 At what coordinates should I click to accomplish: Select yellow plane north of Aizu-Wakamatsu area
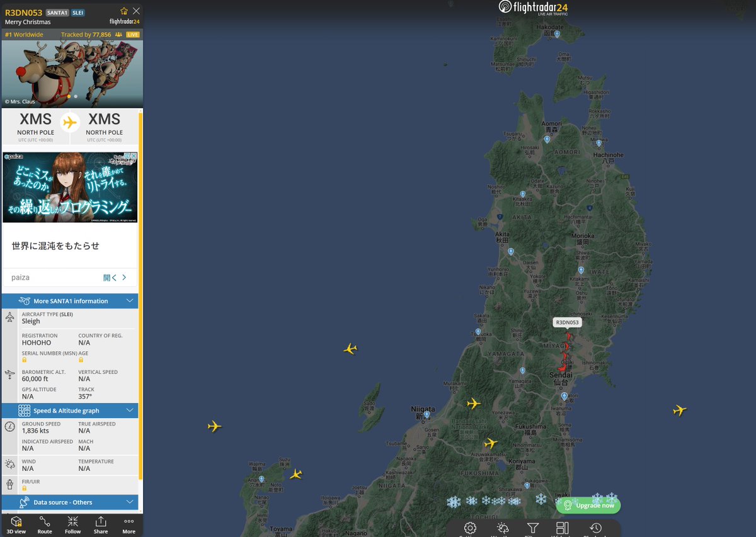pos(491,443)
